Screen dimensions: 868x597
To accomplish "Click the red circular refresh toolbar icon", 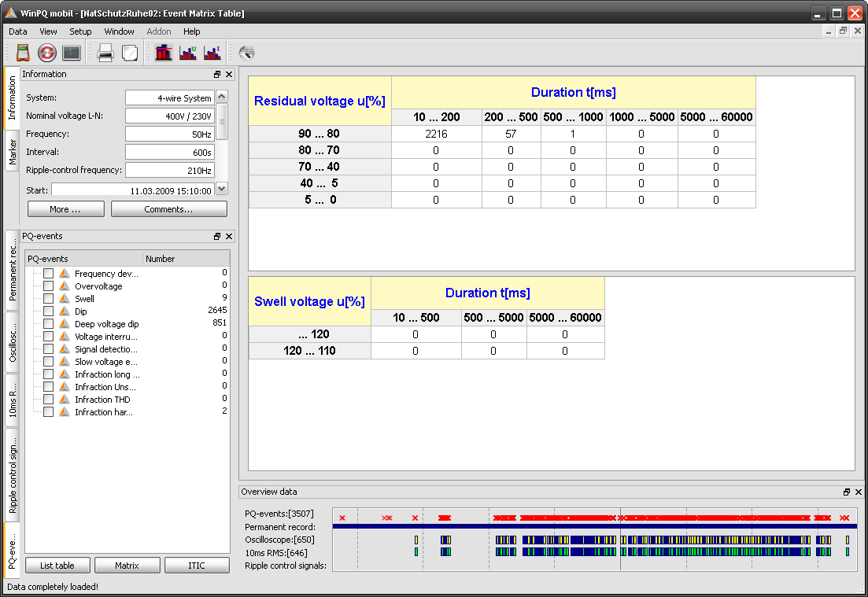I will pyautogui.click(x=47, y=53).
